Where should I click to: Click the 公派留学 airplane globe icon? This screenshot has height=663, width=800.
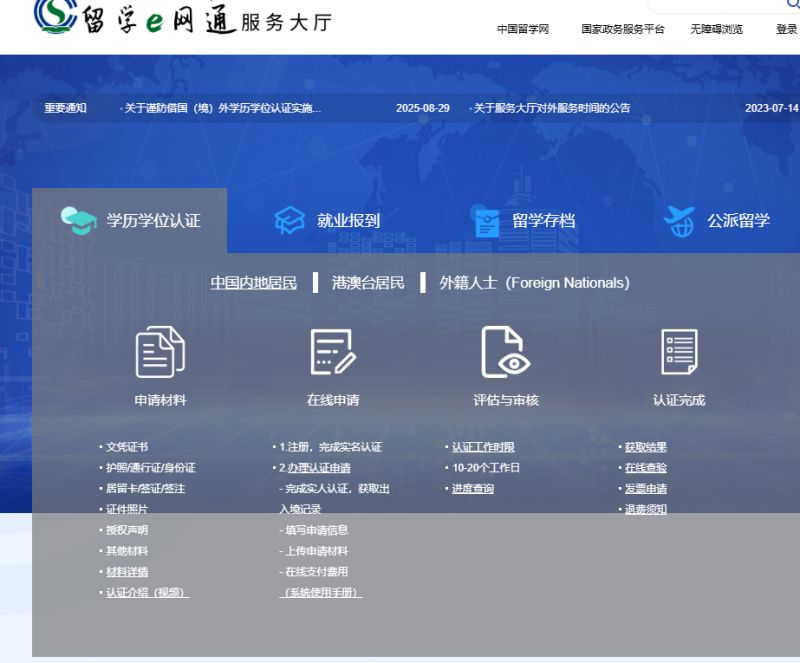click(x=679, y=221)
